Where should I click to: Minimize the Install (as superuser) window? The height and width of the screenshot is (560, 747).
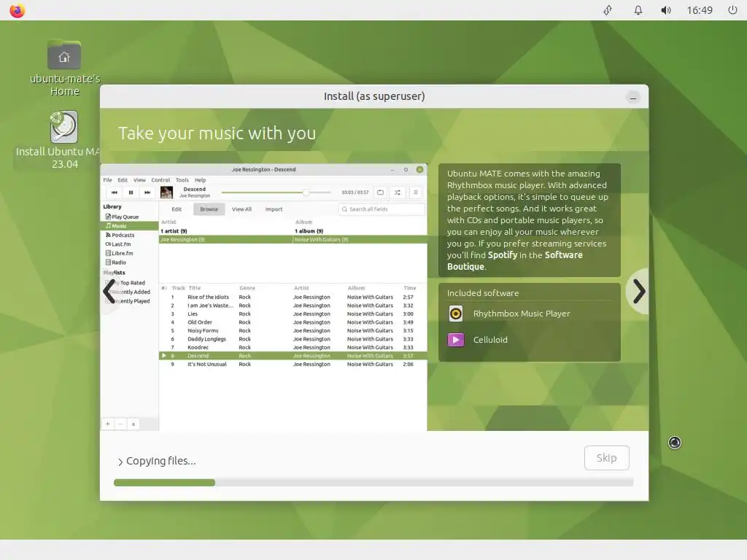click(632, 98)
